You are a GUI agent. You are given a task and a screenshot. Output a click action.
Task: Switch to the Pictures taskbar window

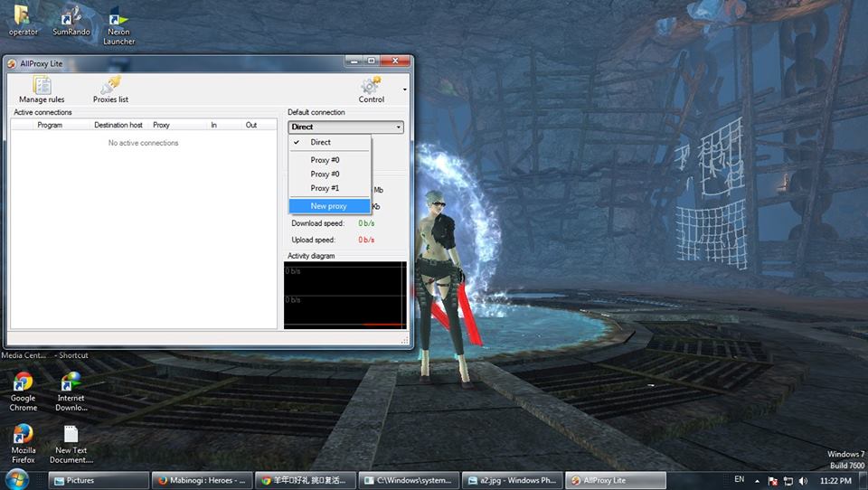point(99,481)
